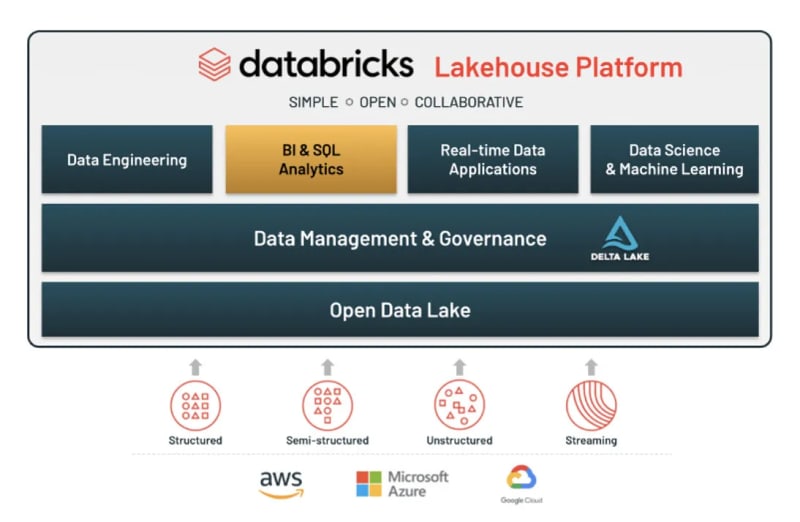800x522 pixels.
Task: Click the 'Streaming' label
Action: (591, 440)
